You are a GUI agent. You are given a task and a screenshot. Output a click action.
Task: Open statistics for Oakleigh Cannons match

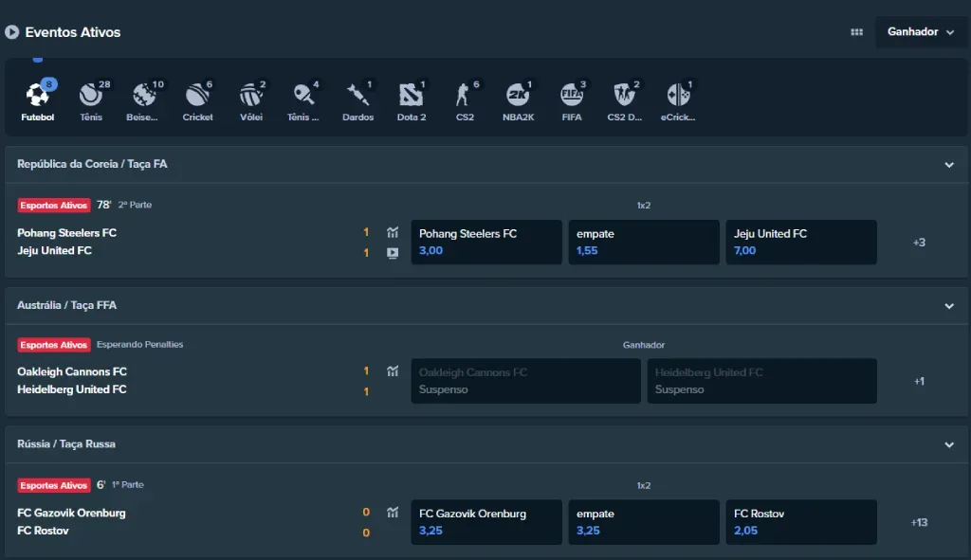tap(393, 371)
